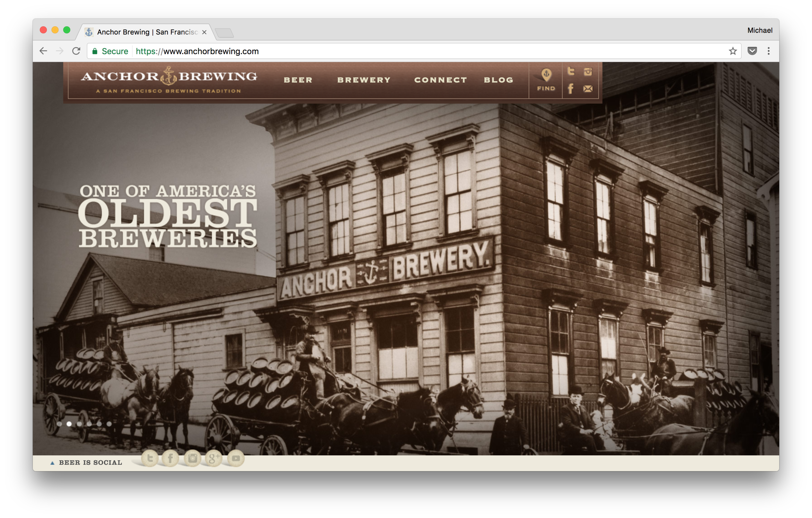Open the Instagram icon in the top navigation
812x518 pixels.
589,71
